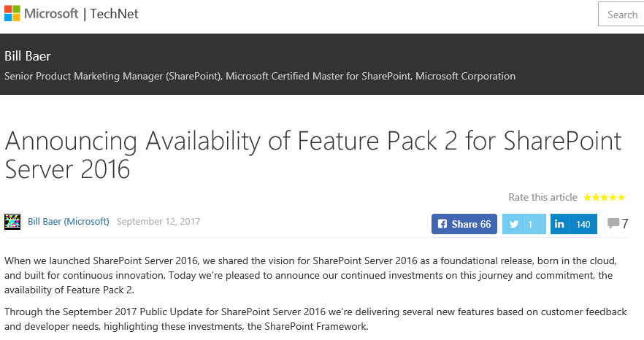Viewport: 644px width, 340px height.
Task: Open the TechNet home link
Action: (x=114, y=14)
